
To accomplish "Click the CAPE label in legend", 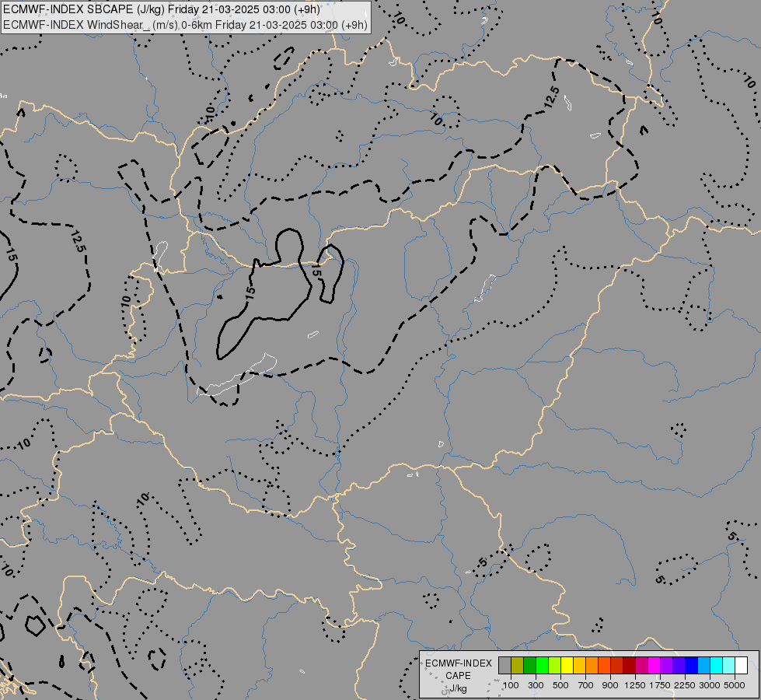I will coord(458,676).
